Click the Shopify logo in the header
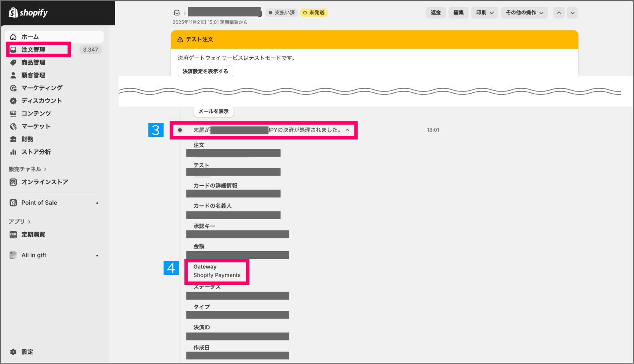The height and width of the screenshot is (364, 634). pyautogui.click(x=28, y=13)
